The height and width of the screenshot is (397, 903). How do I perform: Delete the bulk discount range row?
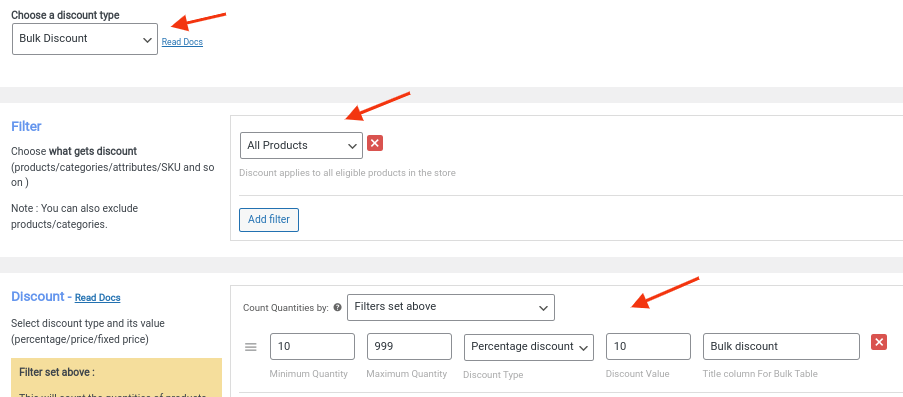pyautogui.click(x=879, y=343)
